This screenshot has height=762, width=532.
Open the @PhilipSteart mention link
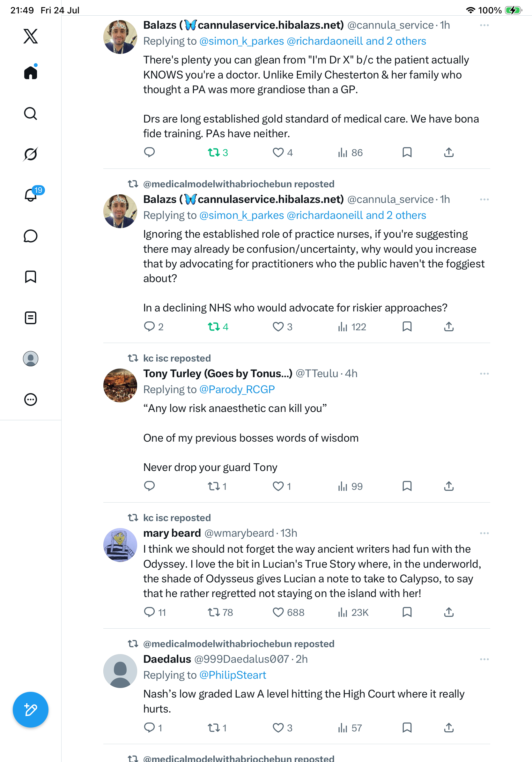click(233, 675)
